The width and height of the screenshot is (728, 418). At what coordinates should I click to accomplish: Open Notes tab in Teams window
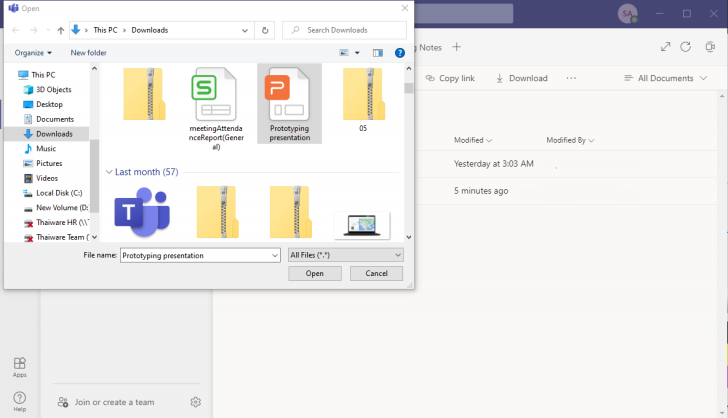430,47
